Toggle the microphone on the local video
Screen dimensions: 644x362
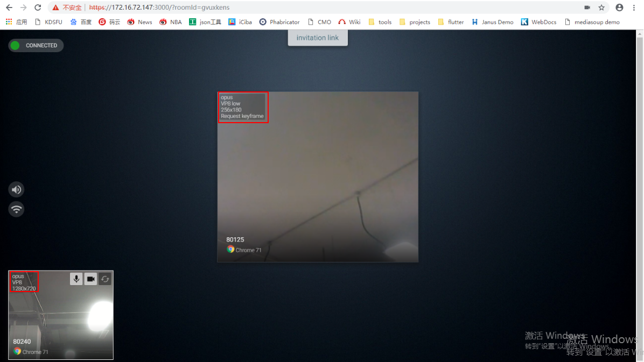coord(76,279)
